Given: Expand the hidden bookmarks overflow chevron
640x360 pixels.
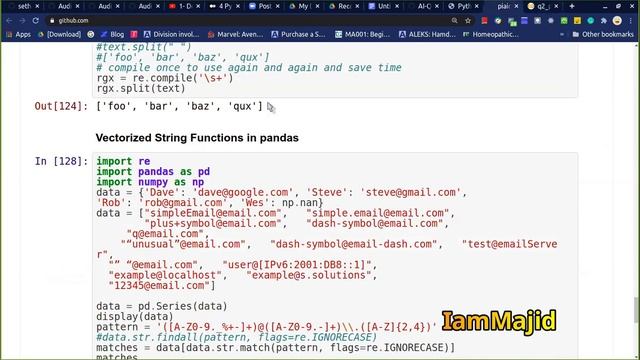Looking at the screenshot, I should click(562, 35).
